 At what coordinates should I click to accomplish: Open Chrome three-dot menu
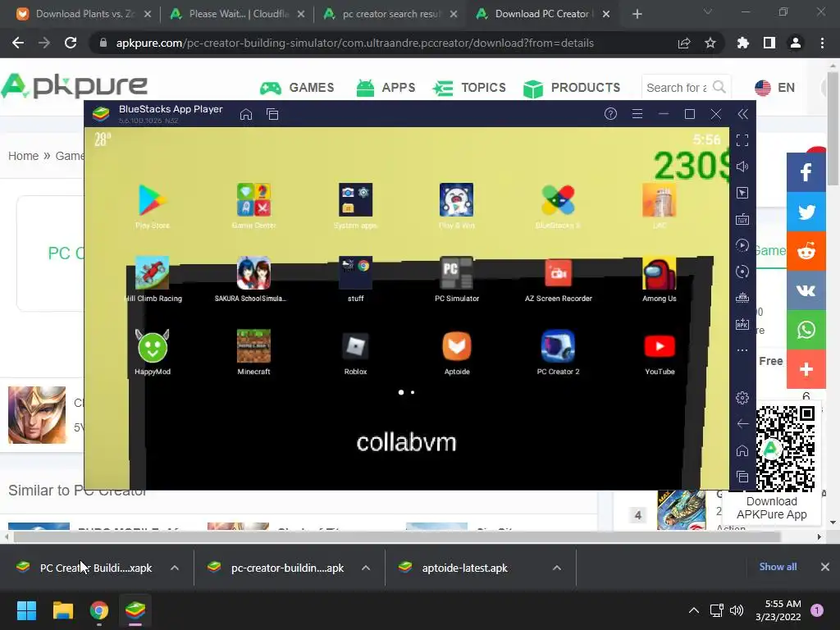click(822, 43)
